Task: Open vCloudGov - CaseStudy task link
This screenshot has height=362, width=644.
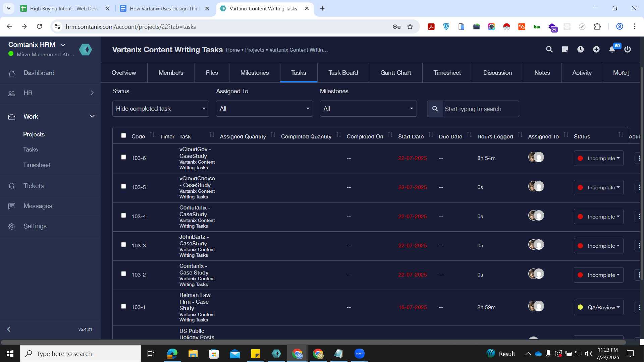Action: [195, 153]
